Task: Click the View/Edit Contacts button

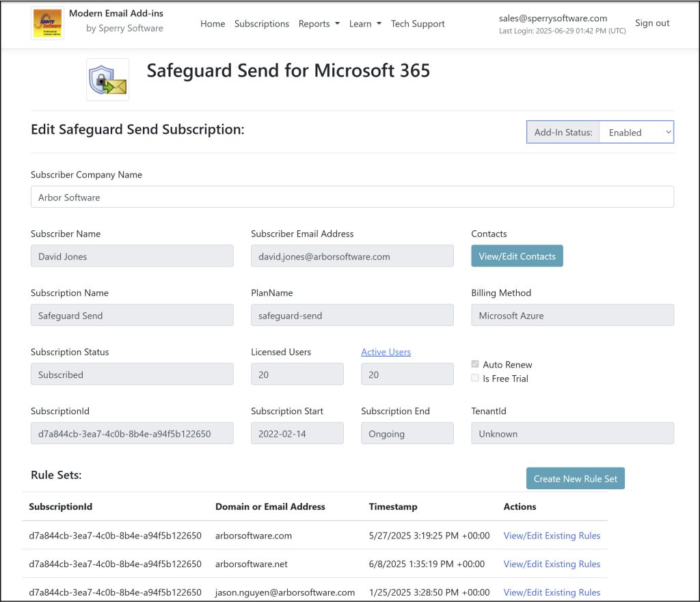Action: click(517, 256)
